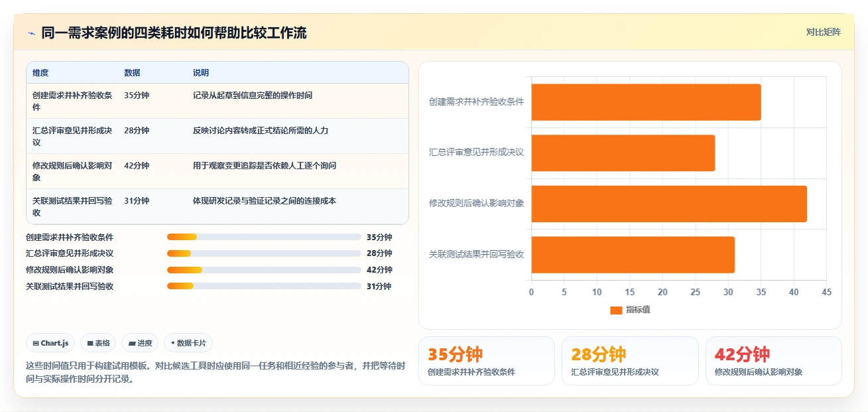Screen dimensions: 868x412
Task: Select table cell 修改规则后确认影响对象
Action: 72,171
